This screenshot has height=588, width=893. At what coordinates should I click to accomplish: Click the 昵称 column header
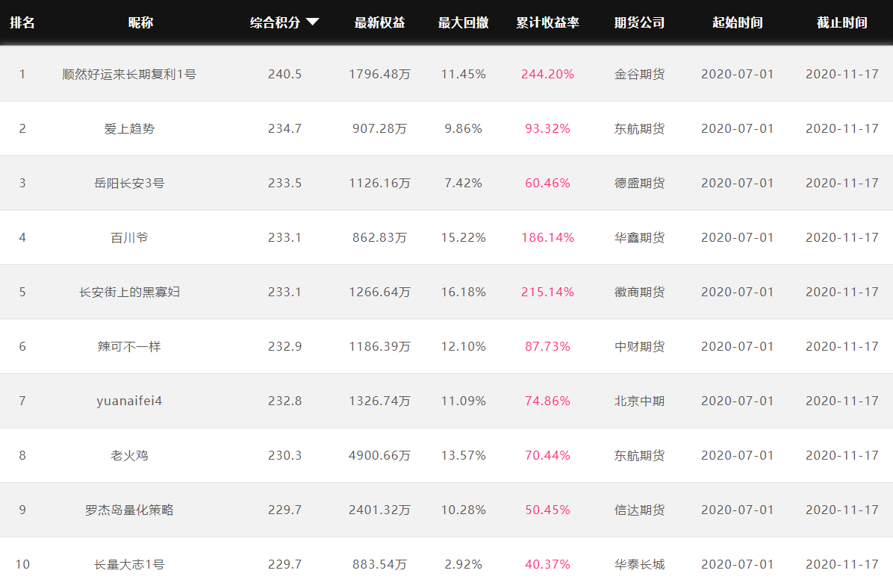(140, 23)
